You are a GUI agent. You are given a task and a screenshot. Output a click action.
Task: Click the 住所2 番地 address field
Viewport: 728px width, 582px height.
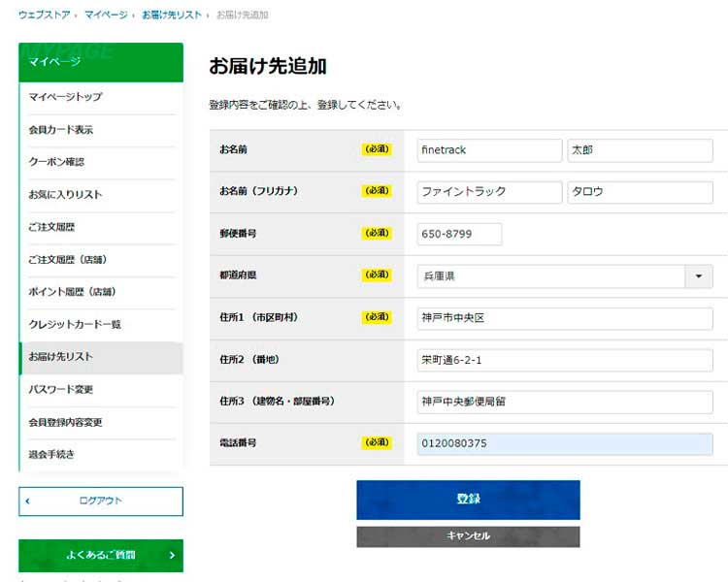pyautogui.click(x=565, y=360)
